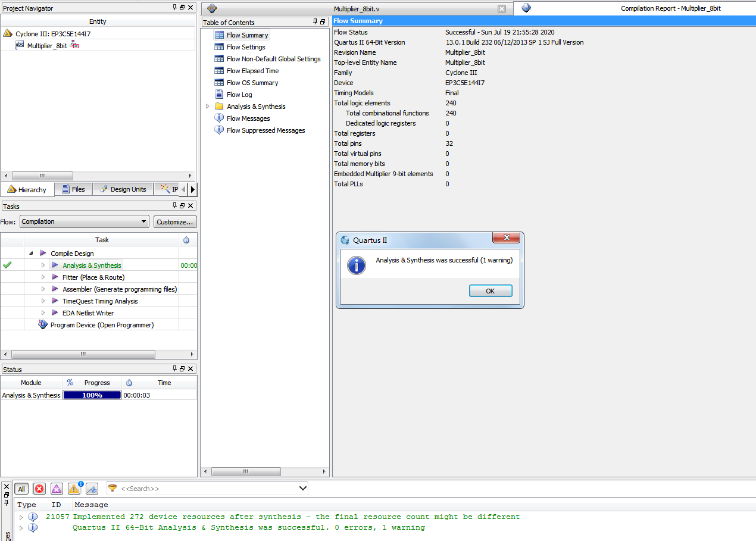Select Program Device (Open Programmer) task
Viewport: 756px width, 541px height.
click(x=102, y=325)
